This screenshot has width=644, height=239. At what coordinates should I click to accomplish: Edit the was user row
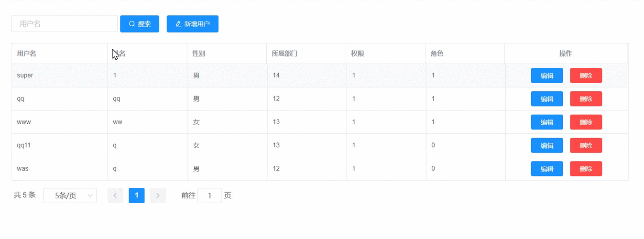(547, 169)
